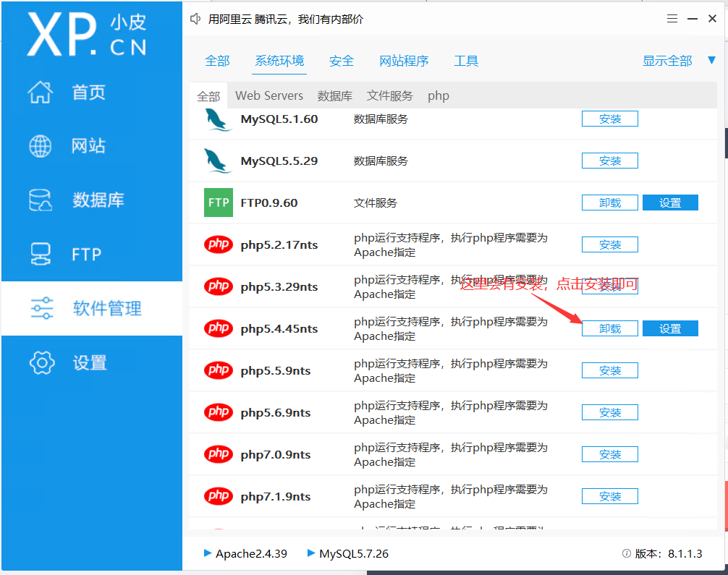Click the database icon in sidebar

pos(41,200)
